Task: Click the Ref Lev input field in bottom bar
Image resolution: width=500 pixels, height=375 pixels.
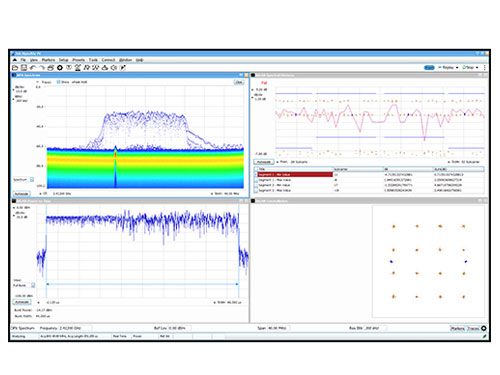Action: (x=179, y=328)
